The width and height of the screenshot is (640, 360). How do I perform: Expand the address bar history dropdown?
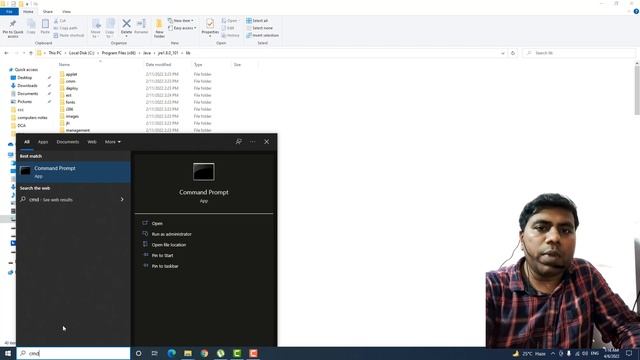[x=502, y=53]
